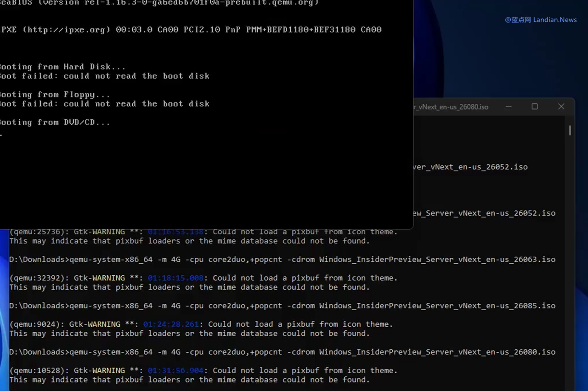Click the iPXE (http://ipxe.org) line in QEMU
Screen dimensions: 588x391
[191, 29]
